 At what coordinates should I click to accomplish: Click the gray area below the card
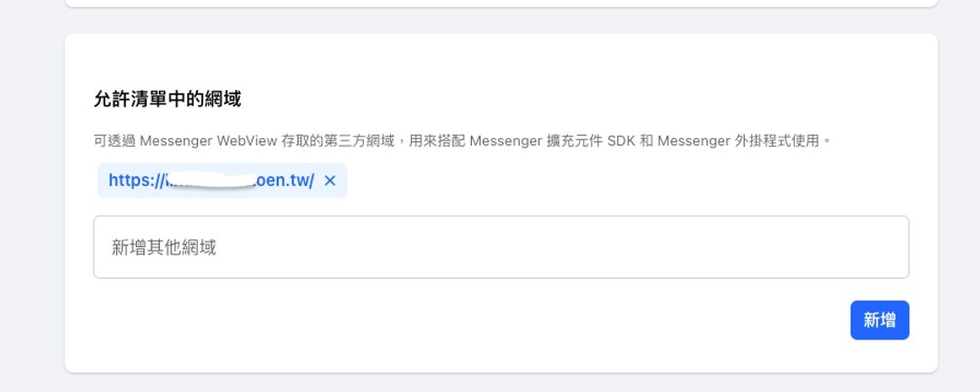point(501,383)
